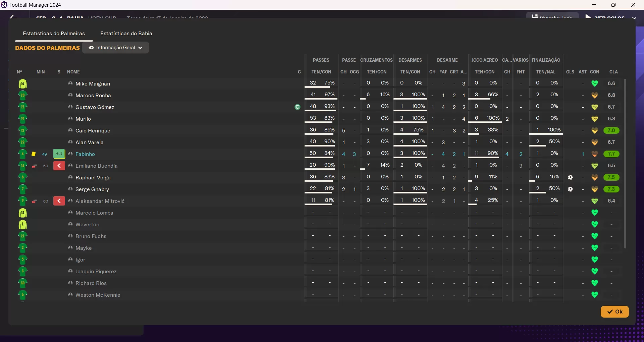Click Weverton's goalkeeper shirt icon
Viewport: 644px width, 342px height.
click(22, 225)
